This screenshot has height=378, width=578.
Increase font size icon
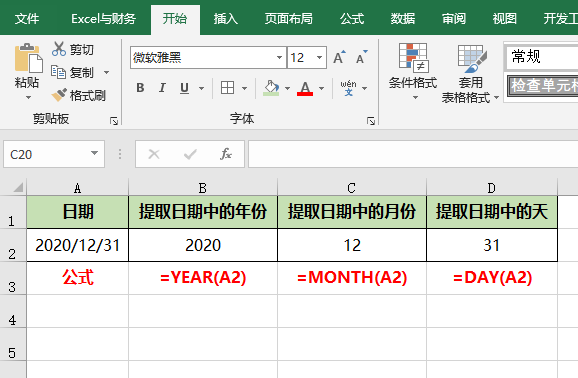coord(340,57)
